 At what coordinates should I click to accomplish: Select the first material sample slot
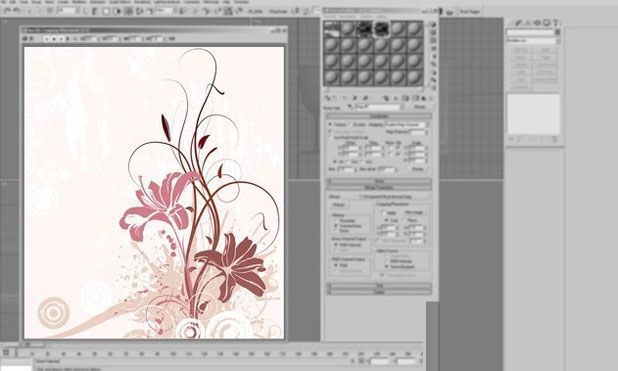point(331,29)
